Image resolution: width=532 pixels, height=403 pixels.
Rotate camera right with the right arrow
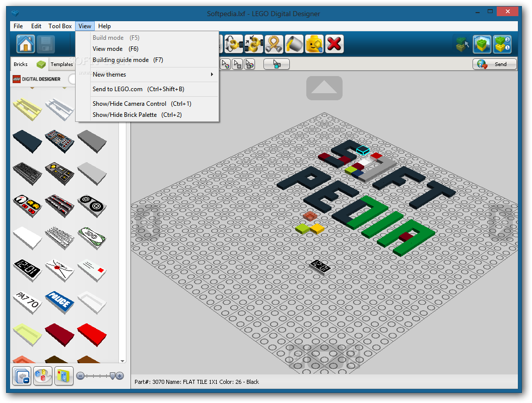pos(501,223)
